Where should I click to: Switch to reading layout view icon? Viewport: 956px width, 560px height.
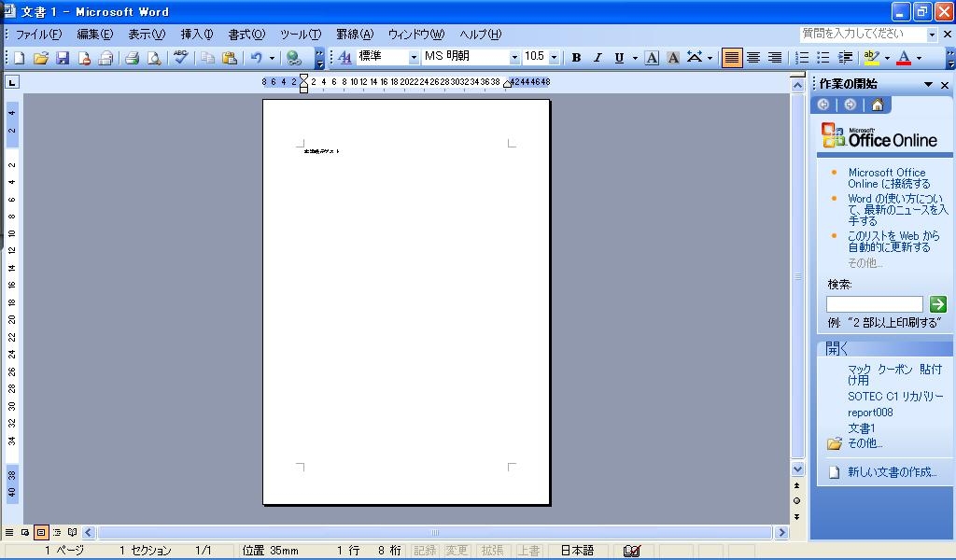(x=73, y=532)
